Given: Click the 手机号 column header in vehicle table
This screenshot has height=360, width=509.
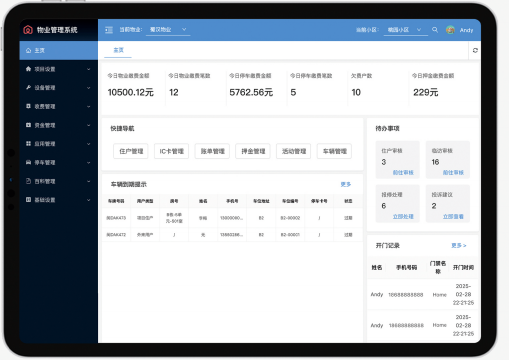Looking at the screenshot, I should click(x=232, y=201).
